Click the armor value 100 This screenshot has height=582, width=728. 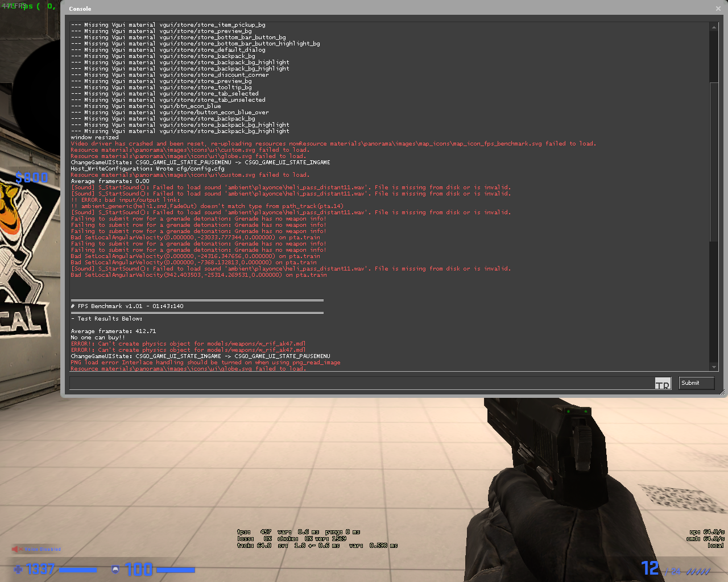click(139, 569)
